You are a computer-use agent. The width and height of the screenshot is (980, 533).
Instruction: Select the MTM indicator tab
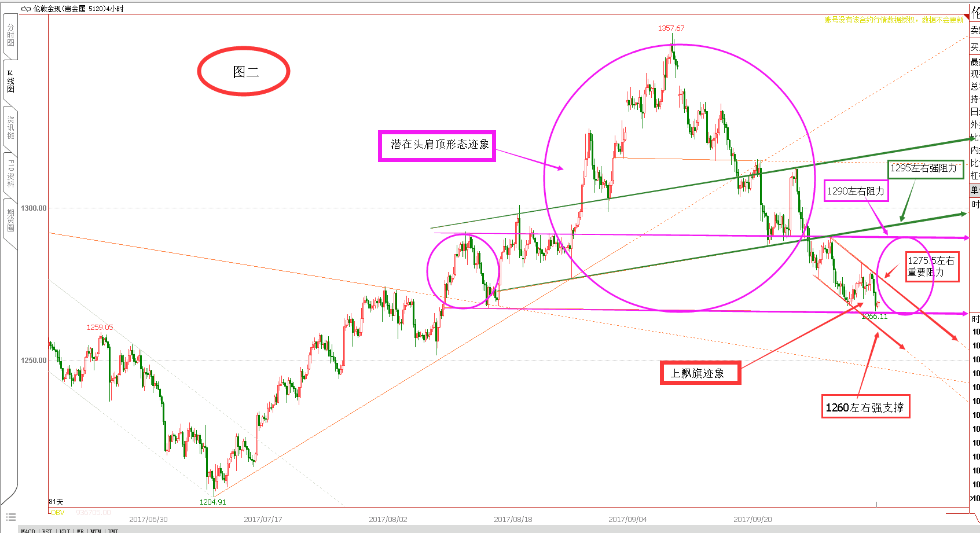(x=96, y=530)
